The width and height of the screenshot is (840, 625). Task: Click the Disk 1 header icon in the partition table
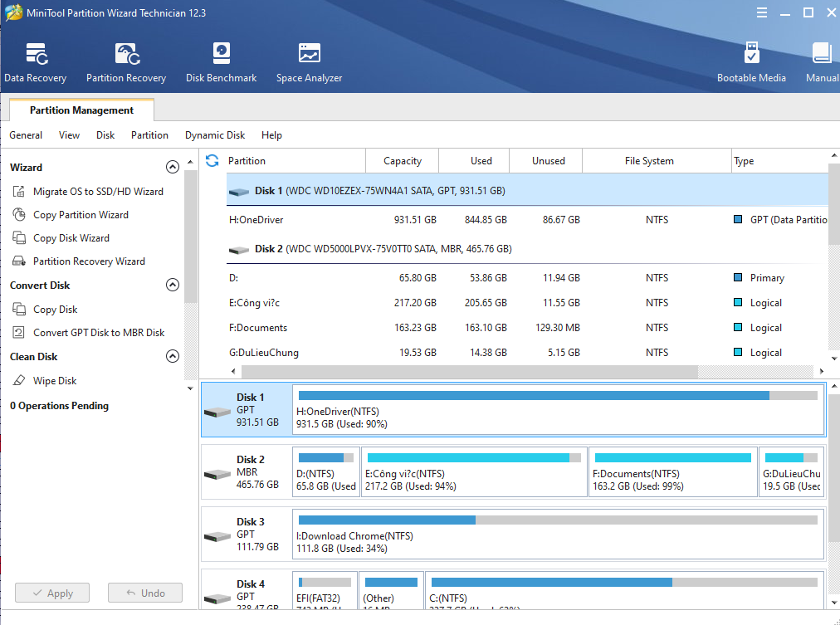tap(239, 191)
